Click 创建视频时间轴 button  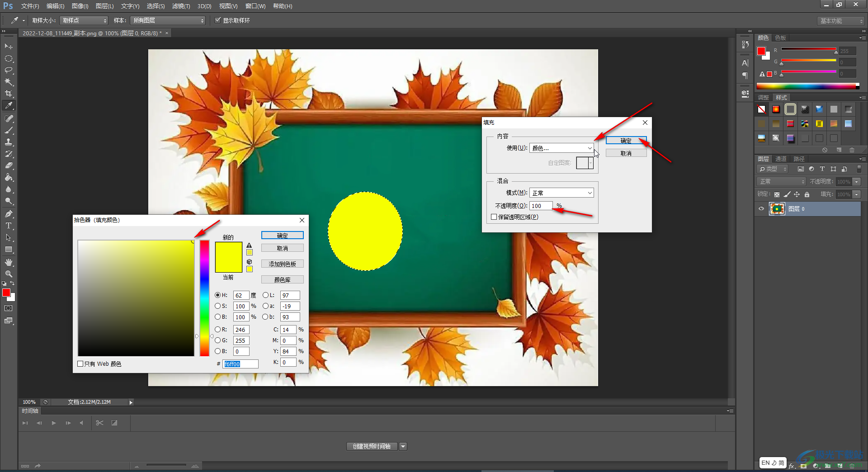tap(372, 447)
